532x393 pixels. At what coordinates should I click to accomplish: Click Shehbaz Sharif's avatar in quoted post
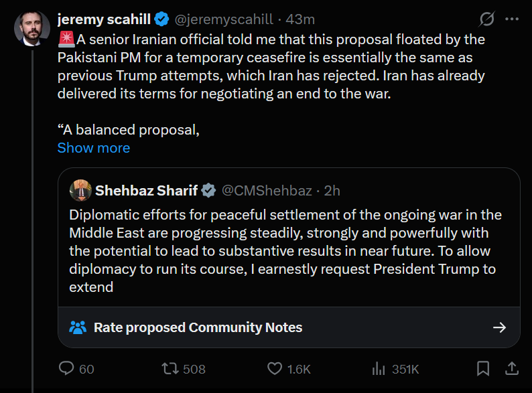tap(80, 191)
